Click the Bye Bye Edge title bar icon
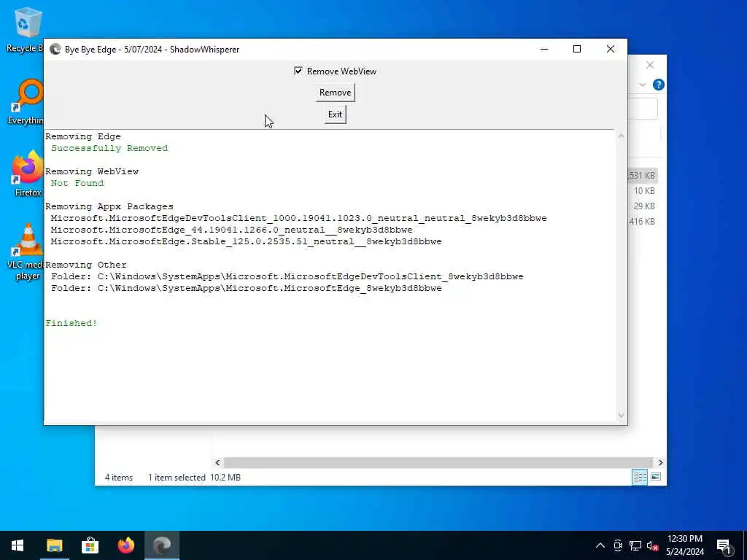This screenshot has height=560, width=747. (55, 49)
